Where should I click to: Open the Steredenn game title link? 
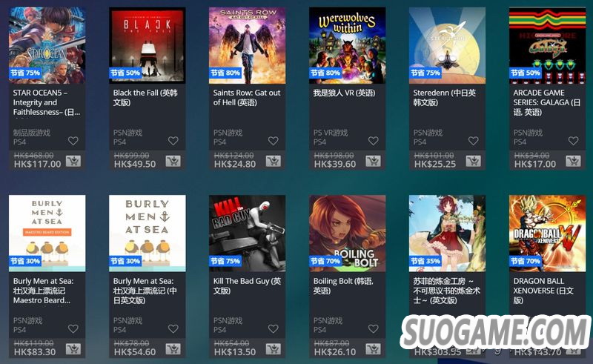[444, 98]
